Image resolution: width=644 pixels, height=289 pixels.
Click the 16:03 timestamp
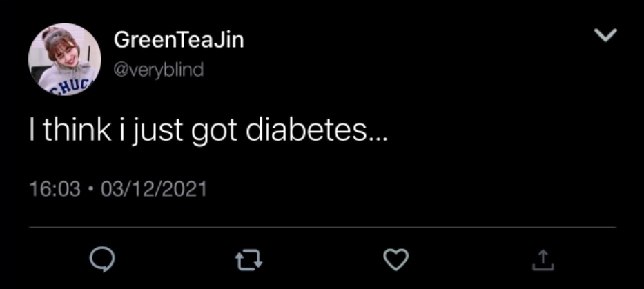tap(55, 189)
